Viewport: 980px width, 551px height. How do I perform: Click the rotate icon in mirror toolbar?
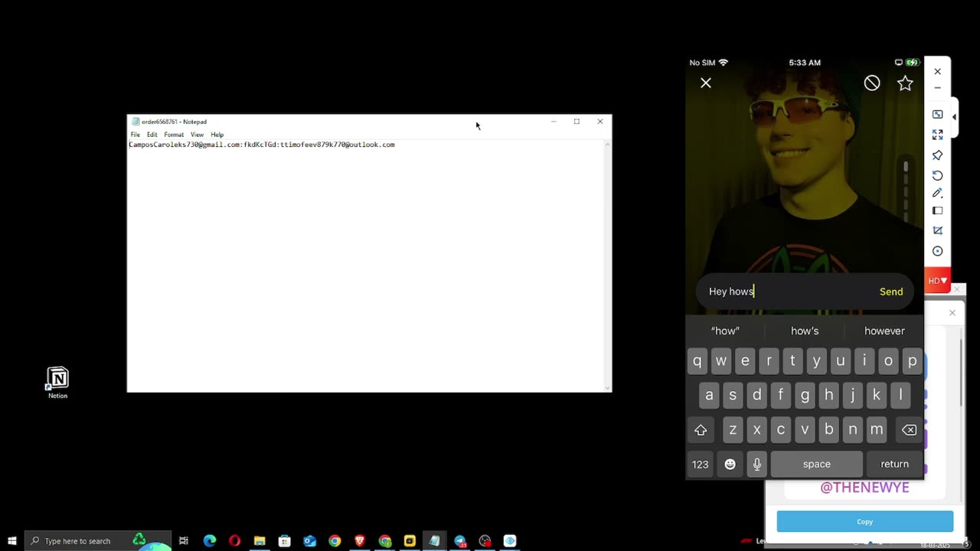tap(937, 175)
